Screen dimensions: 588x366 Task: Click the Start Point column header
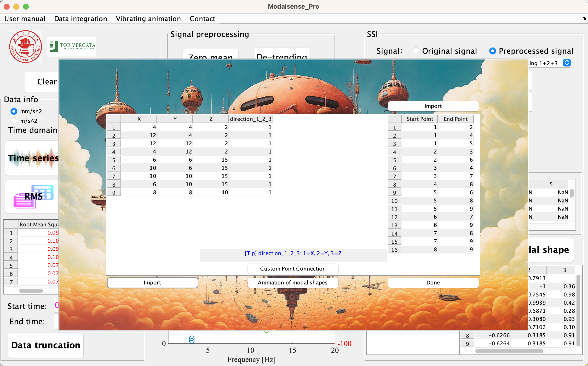click(420, 119)
